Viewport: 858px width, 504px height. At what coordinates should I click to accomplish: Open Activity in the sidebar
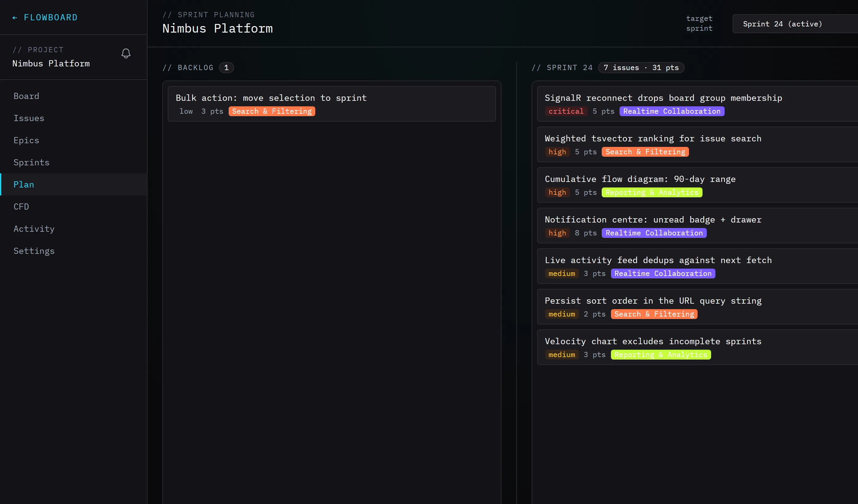tap(73, 229)
